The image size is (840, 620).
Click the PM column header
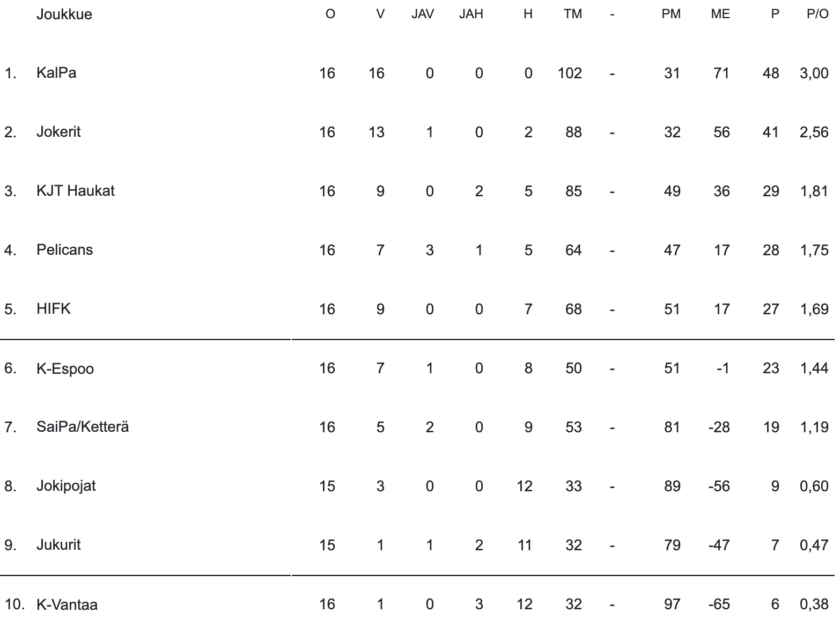coord(670,14)
